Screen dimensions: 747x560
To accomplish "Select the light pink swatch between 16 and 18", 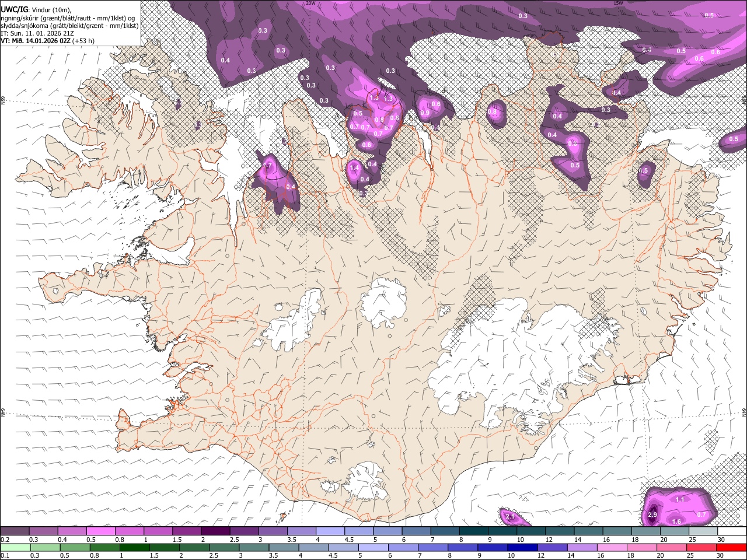I will [612, 547].
